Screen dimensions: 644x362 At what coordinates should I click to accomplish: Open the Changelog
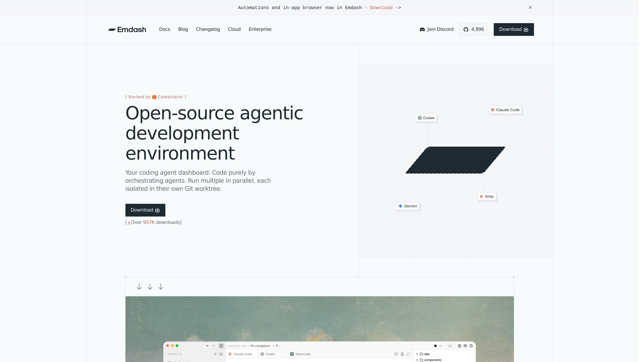click(x=208, y=29)
